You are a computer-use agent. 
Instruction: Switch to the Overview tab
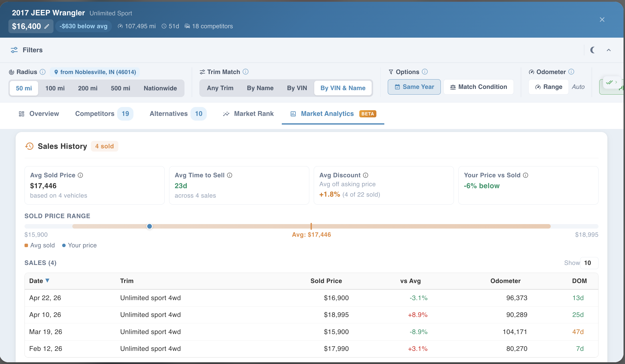(39, 114)
